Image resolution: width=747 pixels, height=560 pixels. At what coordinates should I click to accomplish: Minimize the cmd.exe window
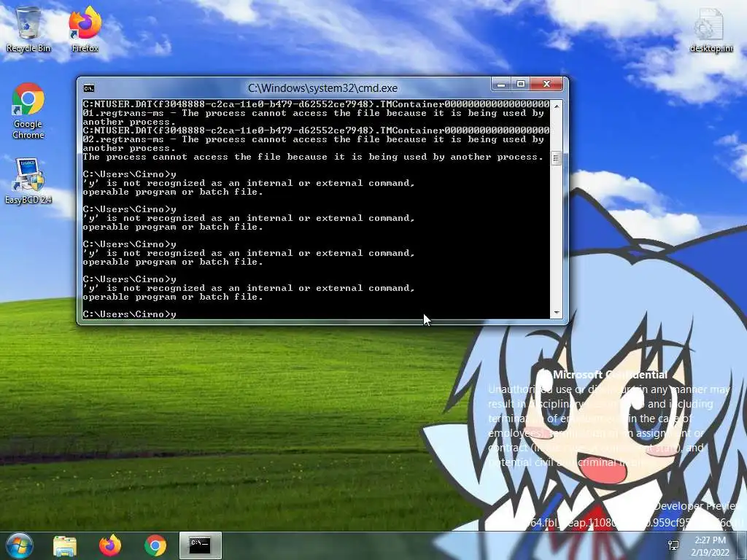click(x=500, y=85)
